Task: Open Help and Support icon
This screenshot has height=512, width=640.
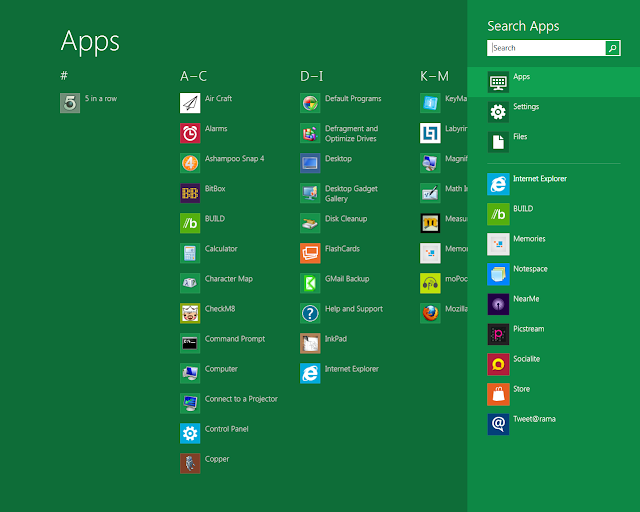Action: pos(310,313)
